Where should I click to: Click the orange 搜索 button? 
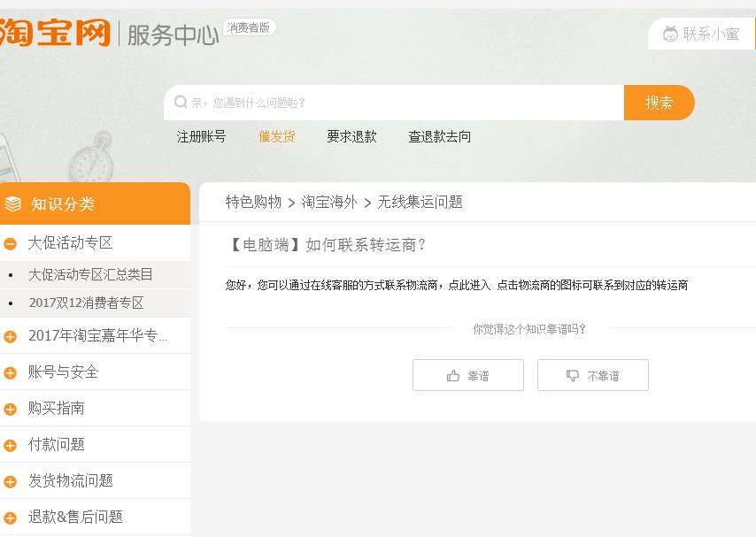tap(660, 103)
